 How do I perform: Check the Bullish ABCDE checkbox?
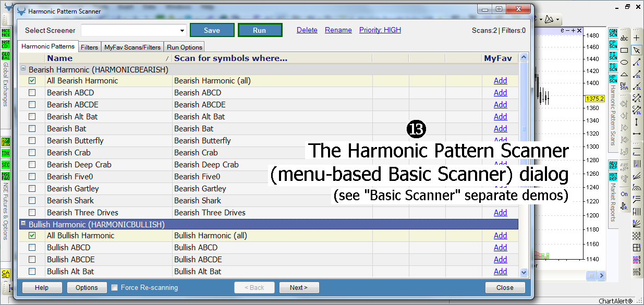coord(32,260)
